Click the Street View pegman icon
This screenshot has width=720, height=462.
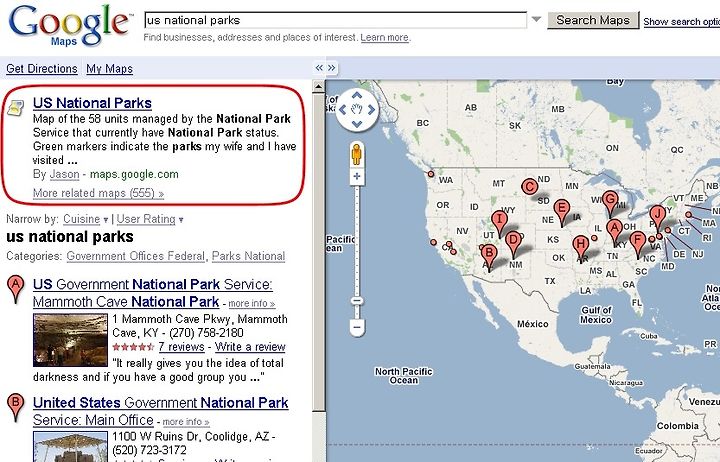click(x=357, y=154)
